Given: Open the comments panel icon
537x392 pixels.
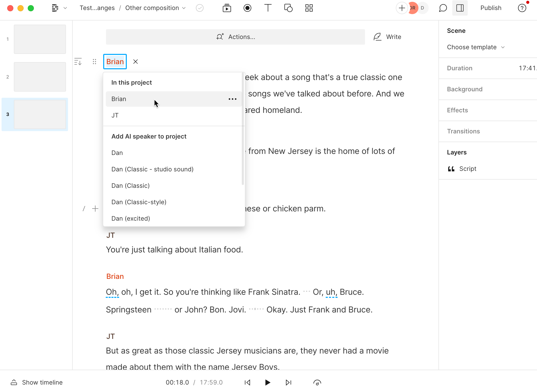Looking at the screenshot, I should tap(443, 8).
